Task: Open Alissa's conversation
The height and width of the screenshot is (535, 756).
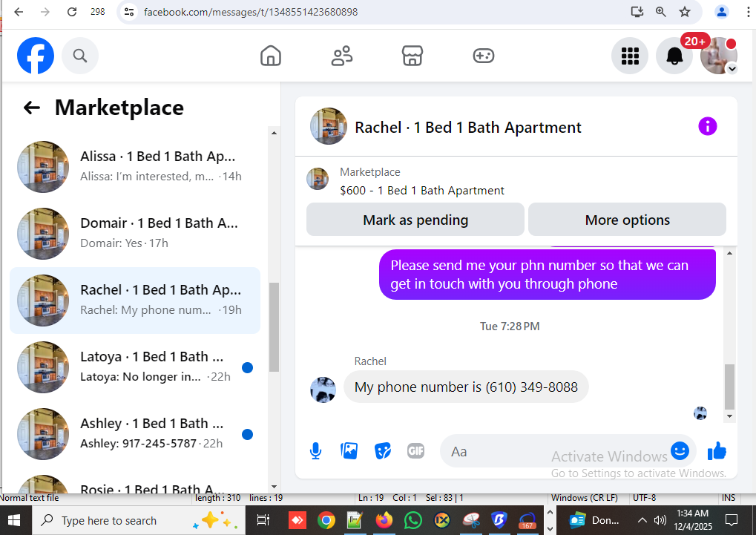Action: 135,166
